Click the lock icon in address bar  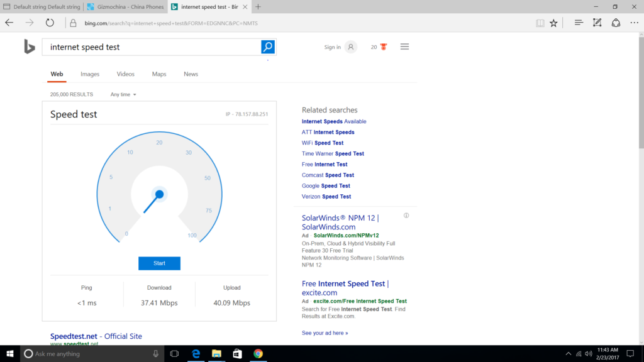tap(73, 23)
